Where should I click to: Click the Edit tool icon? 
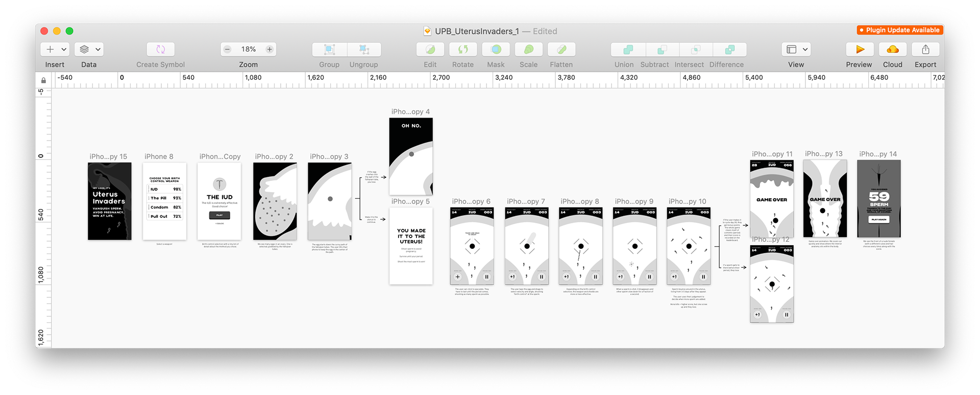click(430, 50)
